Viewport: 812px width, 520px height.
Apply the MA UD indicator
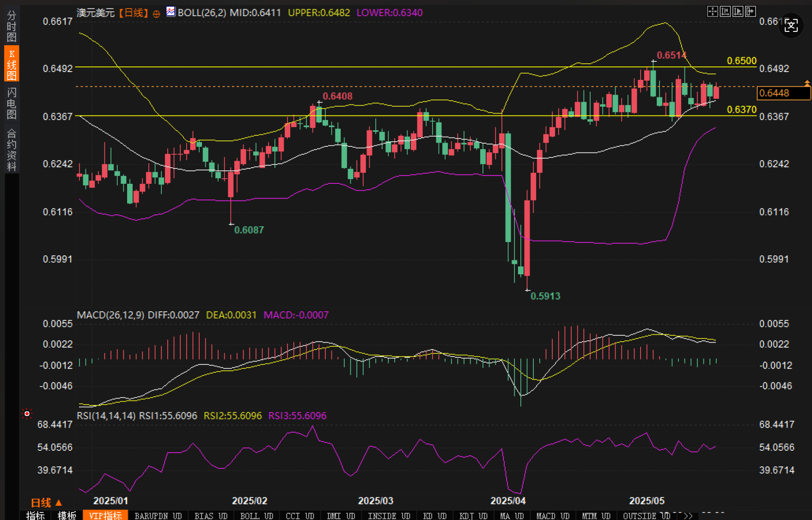click(x=512, y=516)
